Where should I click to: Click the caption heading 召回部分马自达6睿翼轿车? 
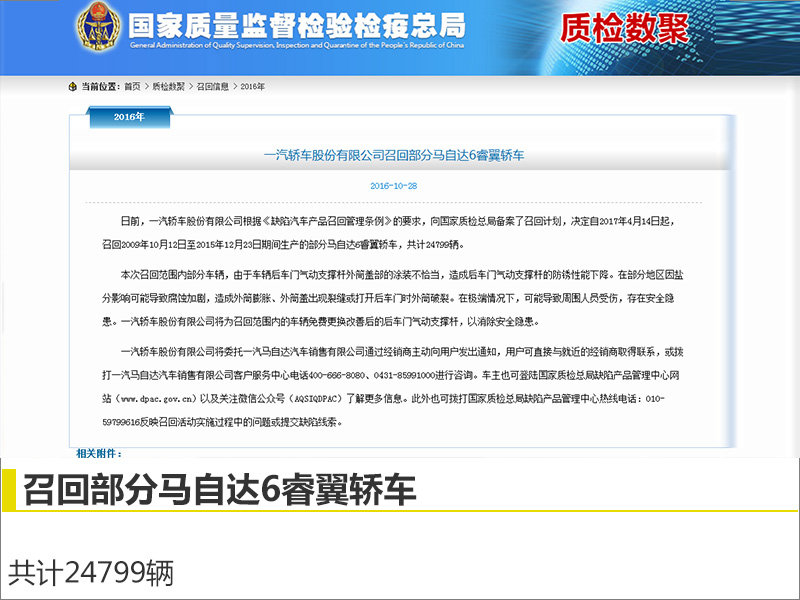(x=219, y=489)
